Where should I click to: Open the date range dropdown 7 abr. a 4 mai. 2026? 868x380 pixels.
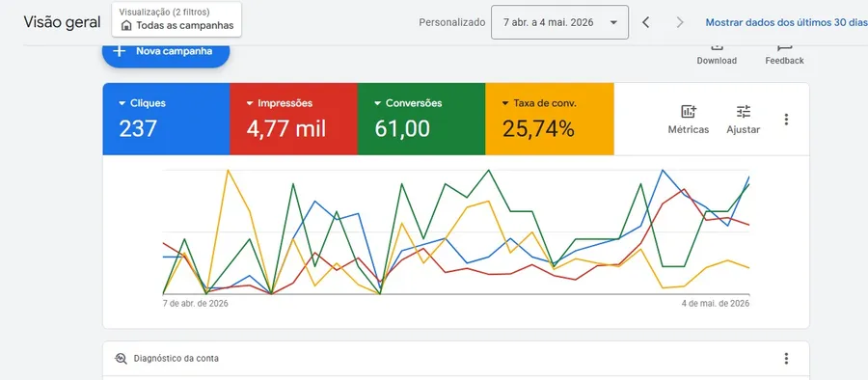pyautogui.click(x=559, y=22)
